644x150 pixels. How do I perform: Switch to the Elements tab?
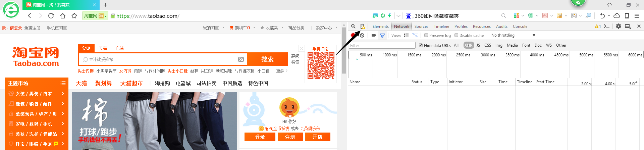tap(380, 27)
